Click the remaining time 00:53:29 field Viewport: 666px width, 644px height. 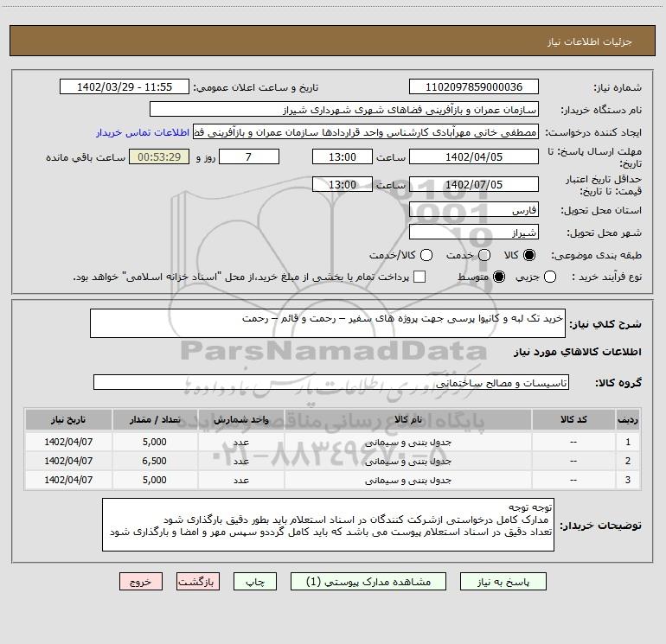pyautogui.click(x=159, y=156)
